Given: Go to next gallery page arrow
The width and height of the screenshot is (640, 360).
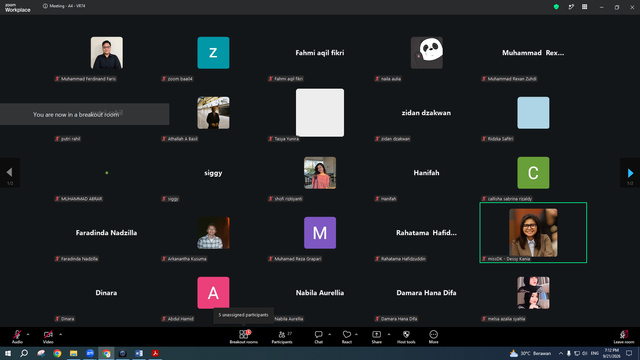Looking at the screenshot, I should [x=630, y=173].
